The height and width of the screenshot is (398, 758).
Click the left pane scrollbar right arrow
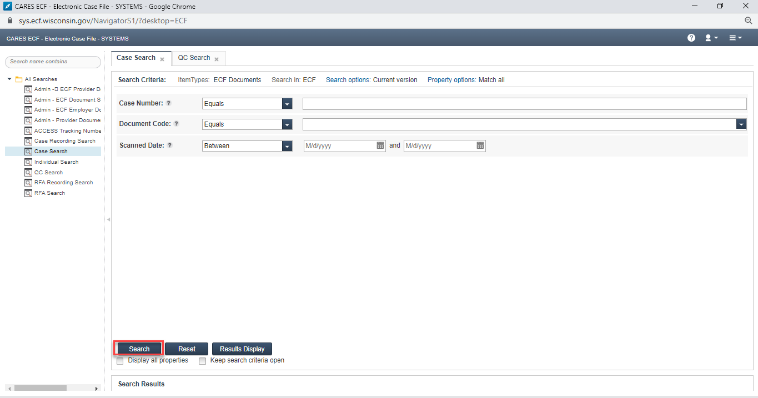coord(96,388)
